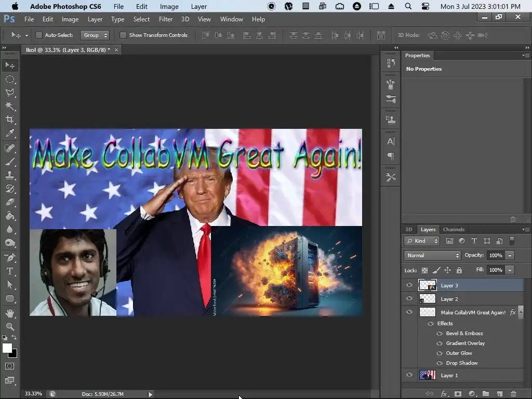
Task: Click the zoom percentage field 33.33%
Action: (x=33, y=394)
